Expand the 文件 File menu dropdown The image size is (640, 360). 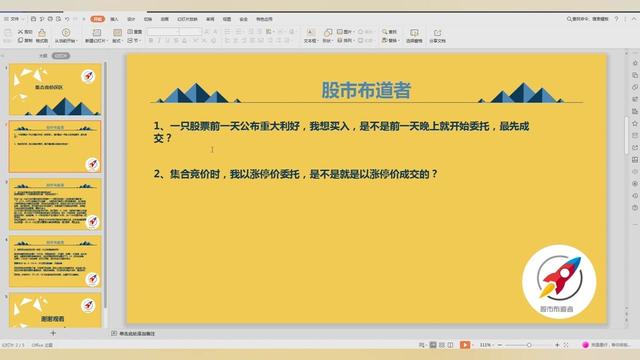[14, 19]
